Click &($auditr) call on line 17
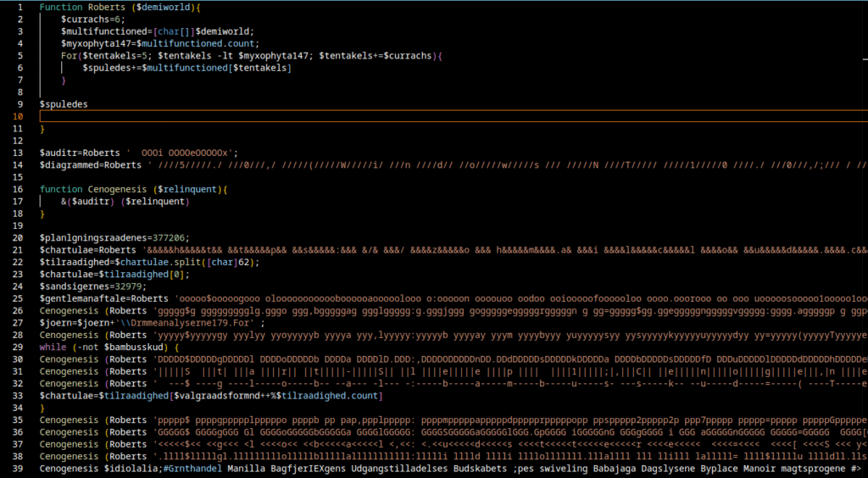868x478 pixels. click(87, 202)
